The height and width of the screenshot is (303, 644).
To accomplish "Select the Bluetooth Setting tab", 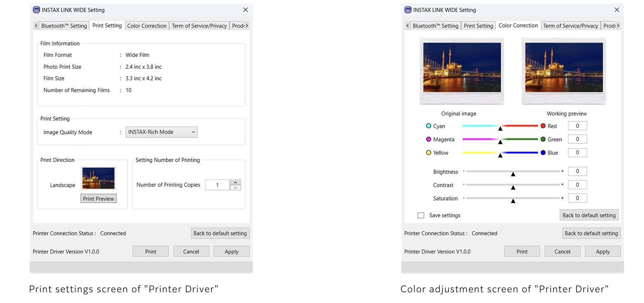I will point(64,25).
